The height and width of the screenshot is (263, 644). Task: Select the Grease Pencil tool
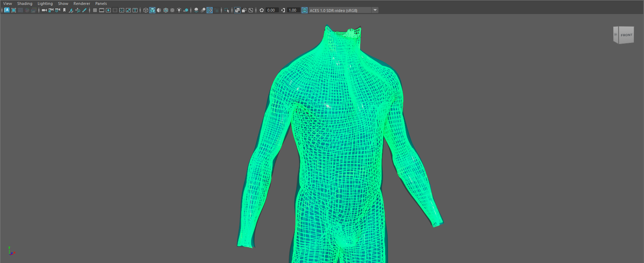tap(84, 10)
